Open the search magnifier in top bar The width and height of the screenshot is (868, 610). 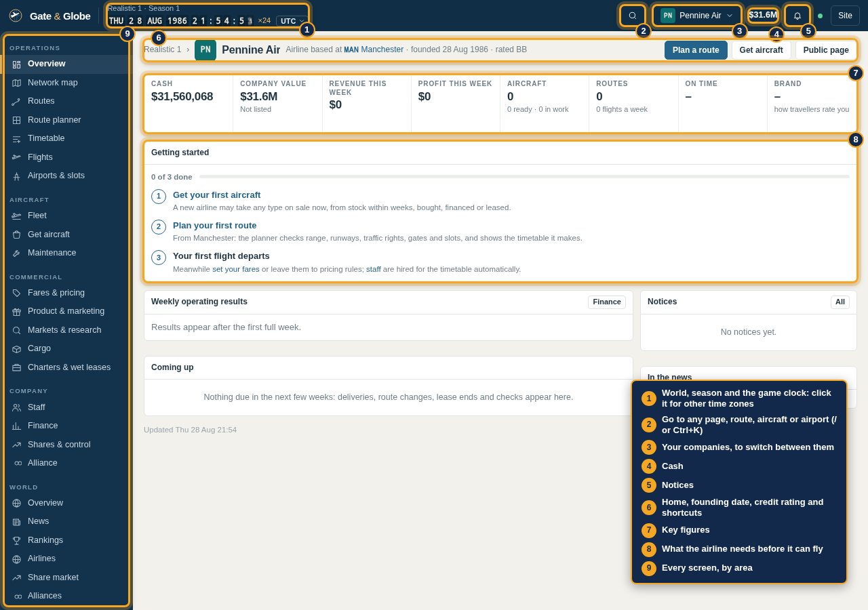point(633,16)
